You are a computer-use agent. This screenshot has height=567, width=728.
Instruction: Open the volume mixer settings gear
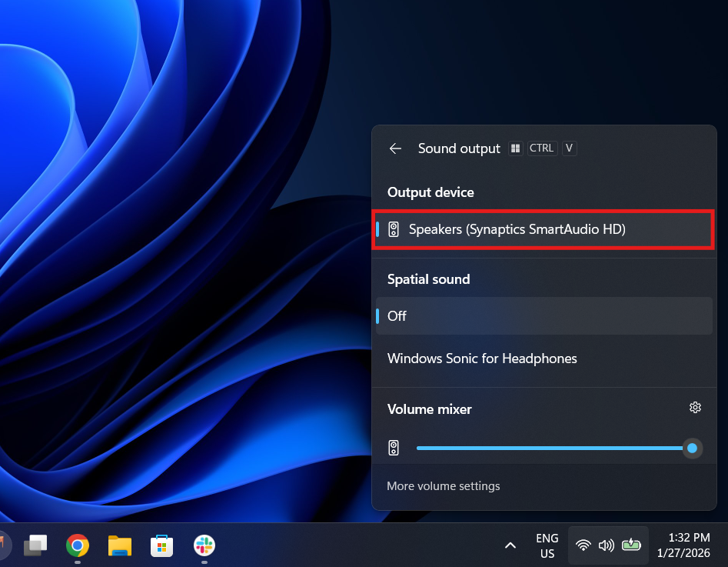[695, 408]
